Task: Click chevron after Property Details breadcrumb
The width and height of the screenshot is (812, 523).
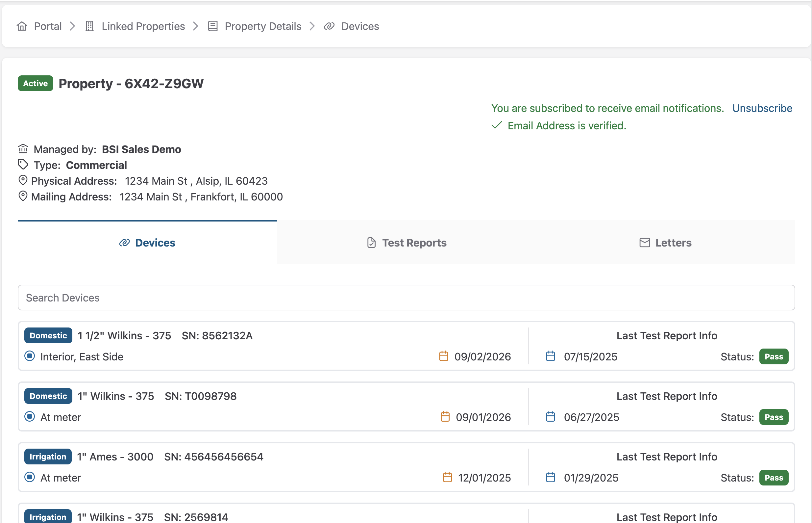Action: 312,26
